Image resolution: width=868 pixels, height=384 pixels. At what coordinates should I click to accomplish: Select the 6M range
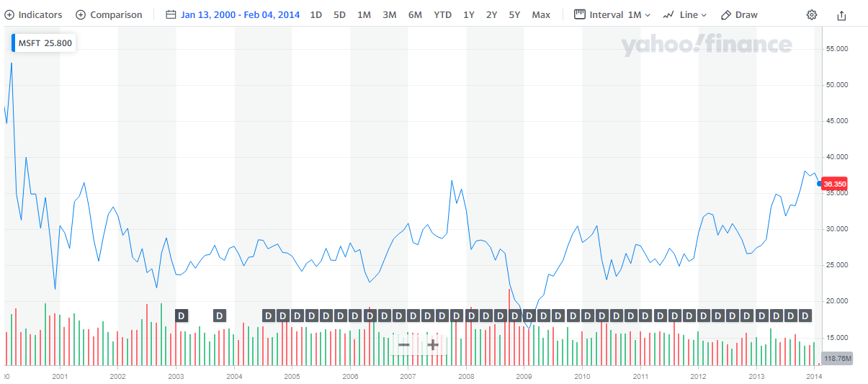tap(415, 14)
